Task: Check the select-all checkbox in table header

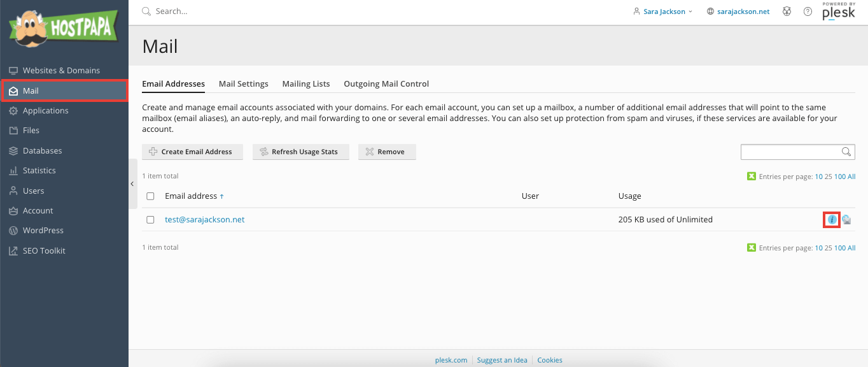Action: coord(150,196)
